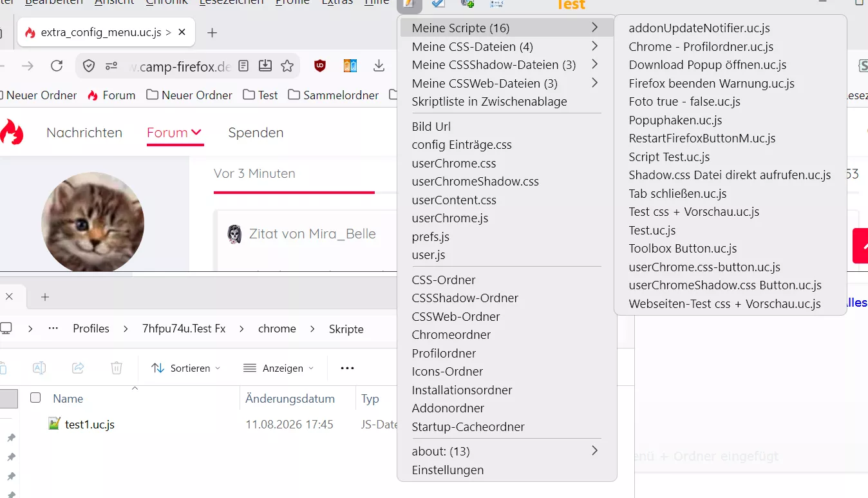This screenshot has height=498, width=868.
Task: Click the kitten avatar picture
Action: [x=93, y=223]
